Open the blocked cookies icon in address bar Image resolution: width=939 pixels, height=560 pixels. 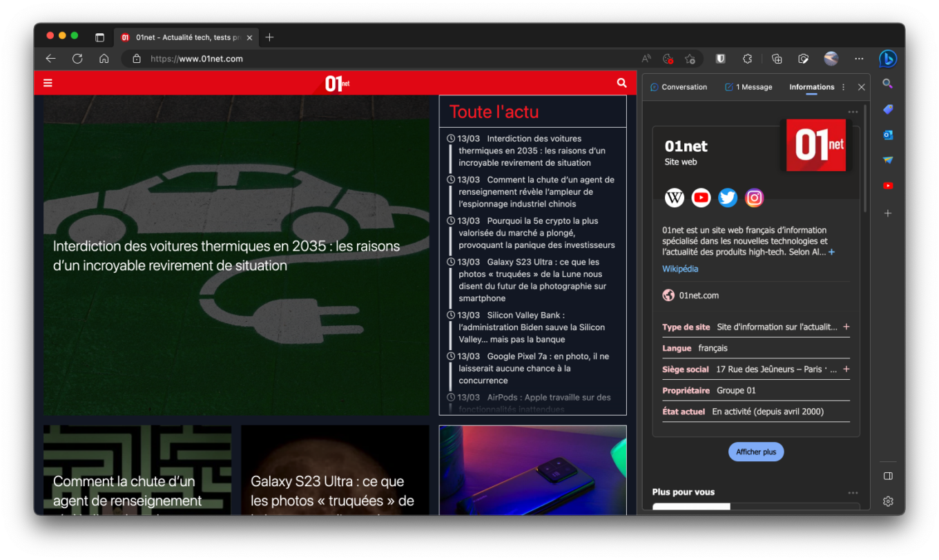[x=668, y=59]
